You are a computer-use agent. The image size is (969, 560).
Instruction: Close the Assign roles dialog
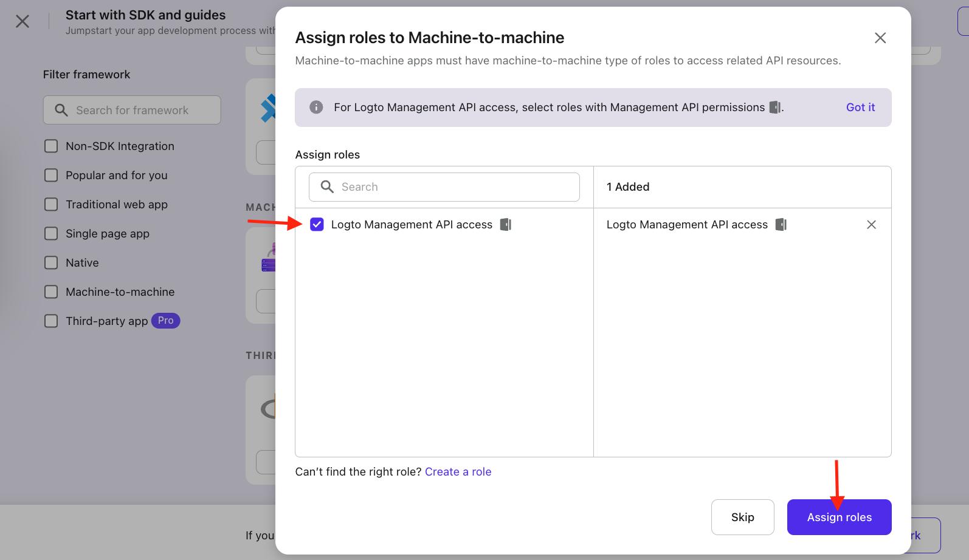click(880, 38)
